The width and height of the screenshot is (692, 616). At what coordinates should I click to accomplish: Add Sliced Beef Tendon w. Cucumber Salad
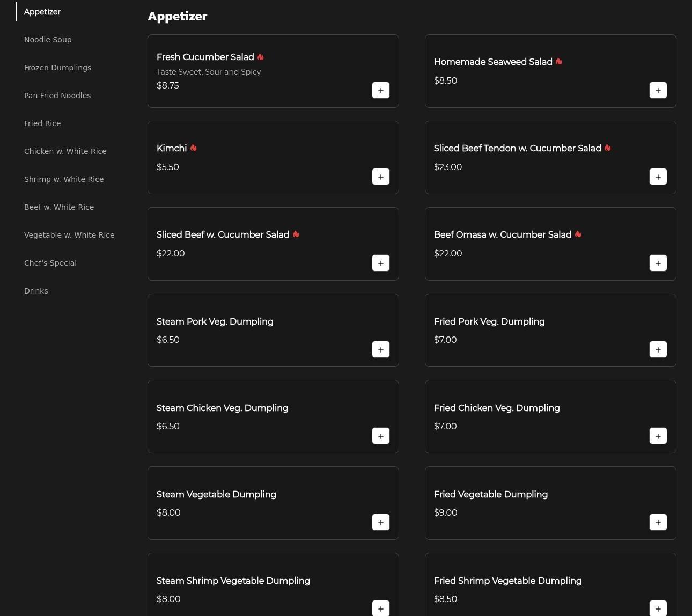point(658,177)
